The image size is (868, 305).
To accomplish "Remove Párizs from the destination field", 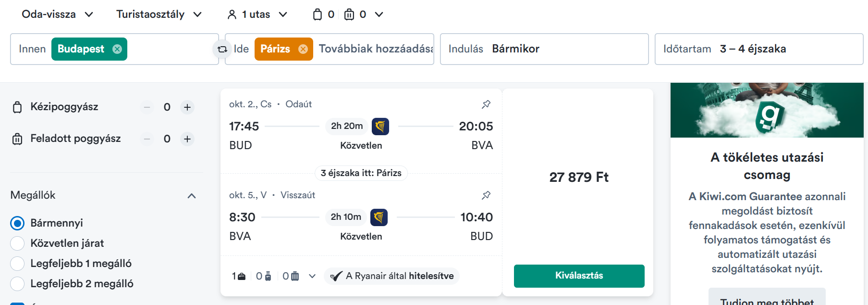I will [x=303, y=49].
